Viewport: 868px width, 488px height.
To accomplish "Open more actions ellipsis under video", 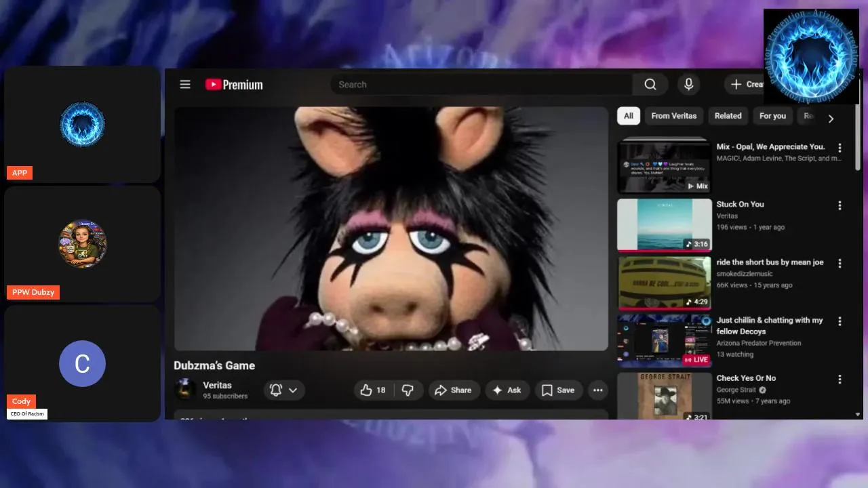I will coord(597,390).
